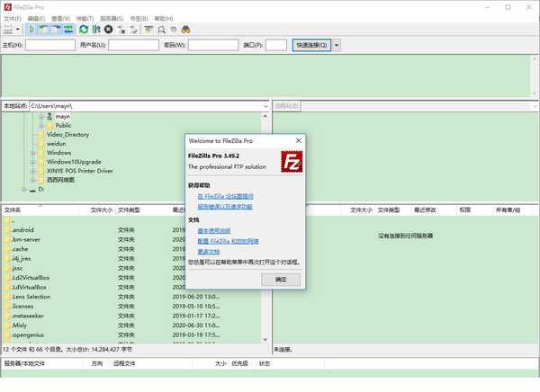Open the Site Manager icon
Viewport: 540px width, 392px height.
point(8,30)
